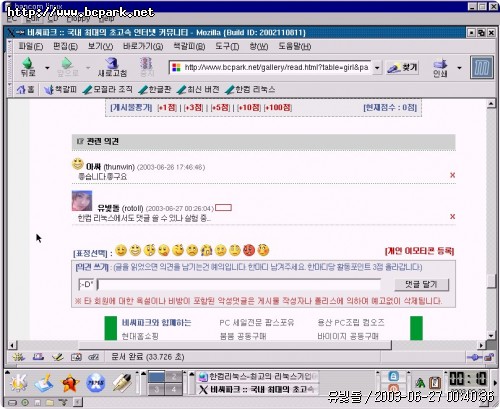Open the 바로가기(G) menu
500x409 pixels.
tap(143, 46)
